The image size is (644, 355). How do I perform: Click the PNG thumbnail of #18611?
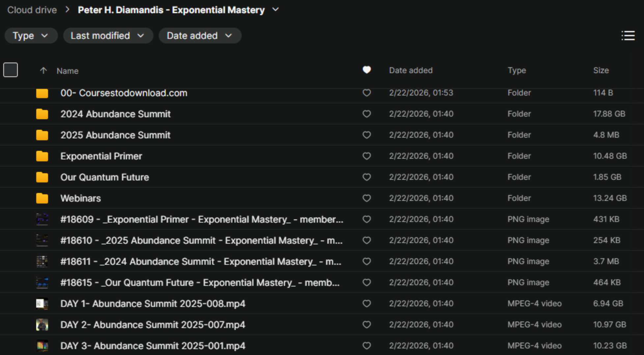click(42, 261)
